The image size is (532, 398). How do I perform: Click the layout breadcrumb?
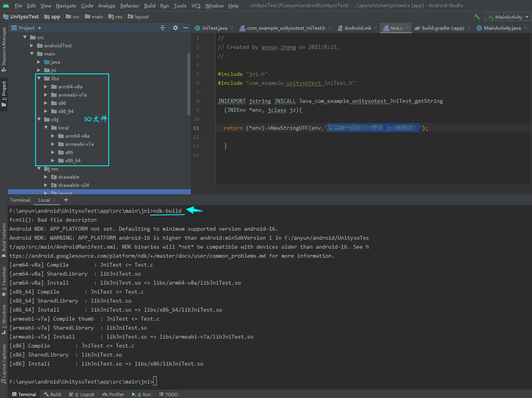(x=138, y=17)
